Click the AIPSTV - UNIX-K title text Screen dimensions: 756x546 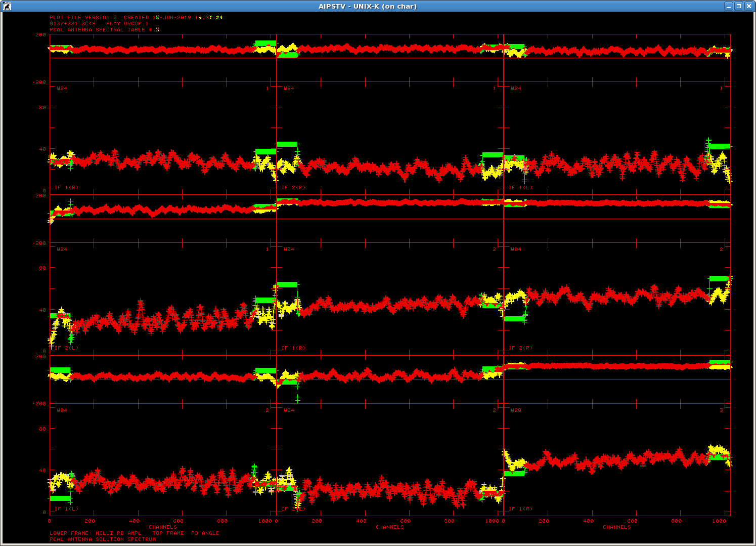click(x=368, y=7)
